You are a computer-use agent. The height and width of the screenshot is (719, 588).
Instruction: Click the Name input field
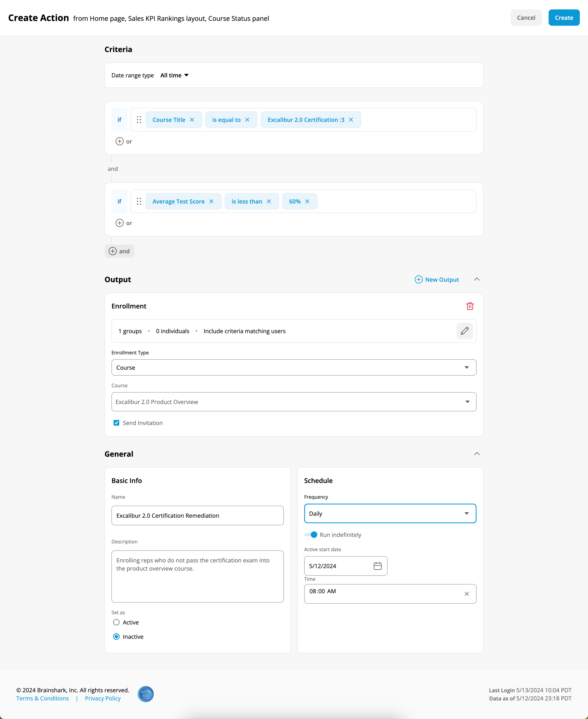197,515
